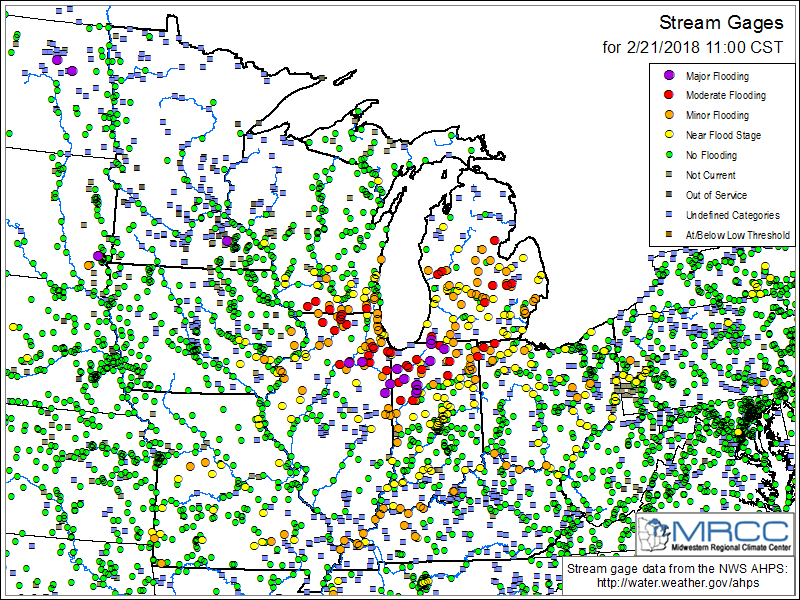The image size is (800, 600).
Task: Open the water.weather.gov/ahps link
Action: coord(676,583)
